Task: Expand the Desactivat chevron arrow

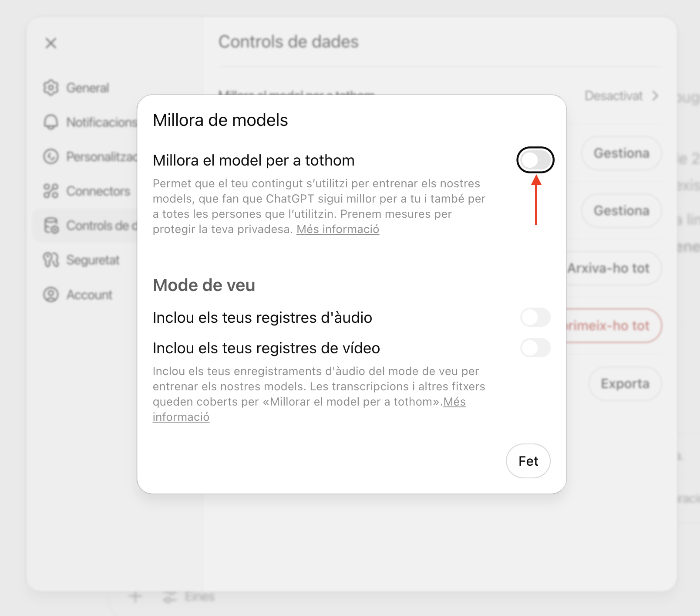Action: (x=655, y=96)
